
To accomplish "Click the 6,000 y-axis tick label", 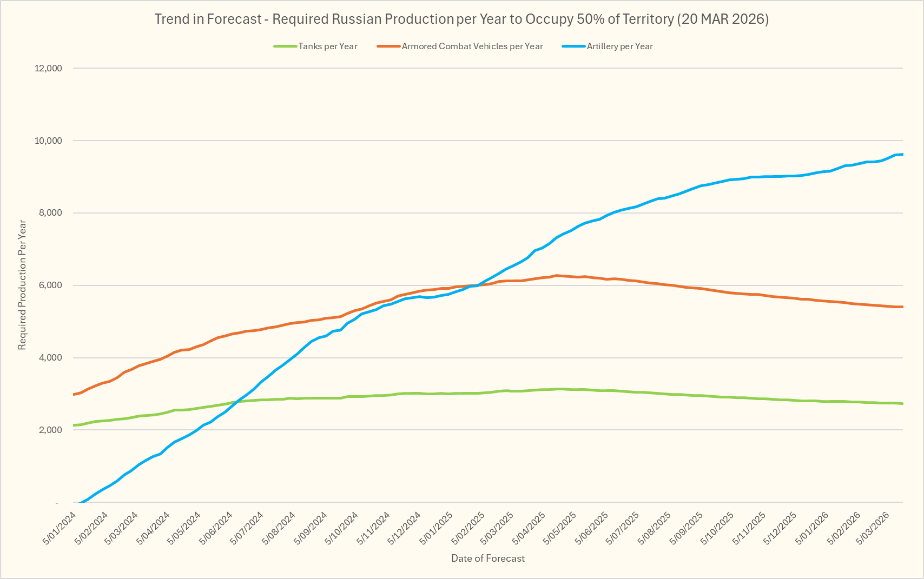I will [x=51, y=285].
